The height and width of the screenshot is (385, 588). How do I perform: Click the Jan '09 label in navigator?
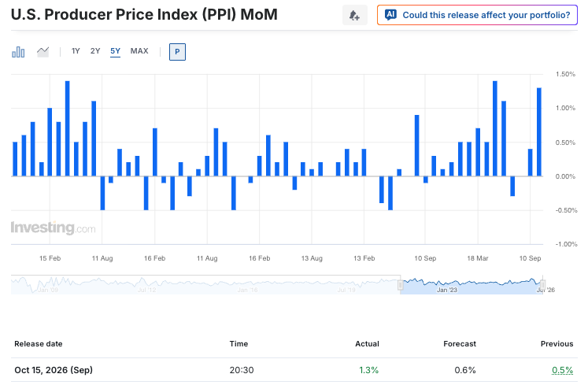pyautogui.click(x=48, y=290)
